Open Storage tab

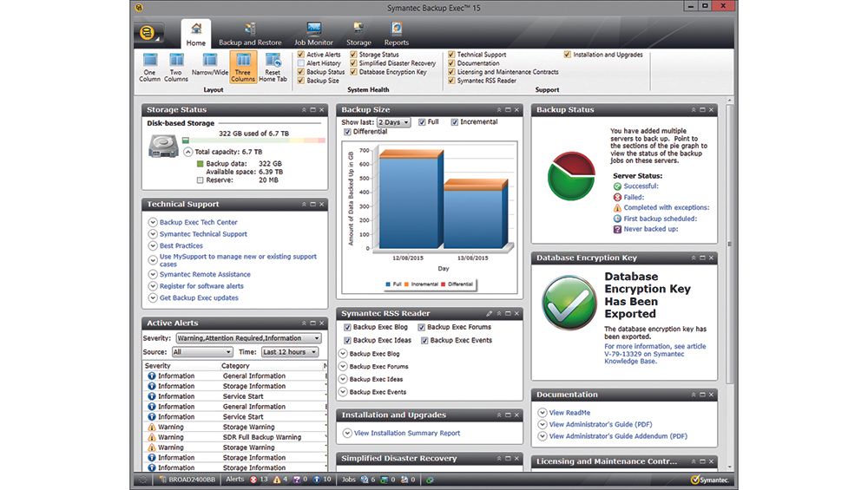(x=358, y=35)
